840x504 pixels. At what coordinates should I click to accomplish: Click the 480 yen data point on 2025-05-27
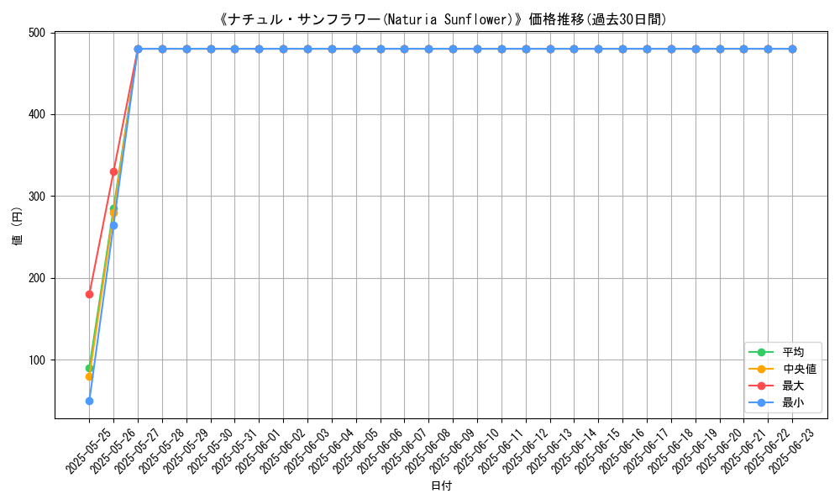pos(138,50)
